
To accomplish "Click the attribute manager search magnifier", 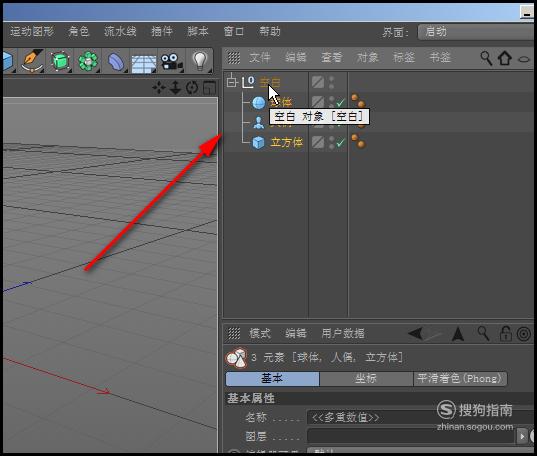I will (484, 333).
